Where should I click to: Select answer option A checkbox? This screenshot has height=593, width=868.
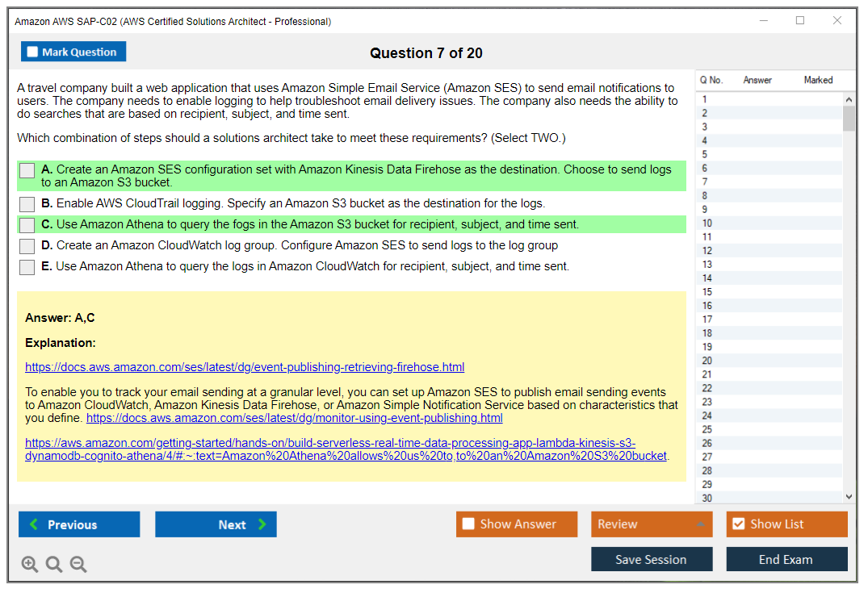coord(27,171)
